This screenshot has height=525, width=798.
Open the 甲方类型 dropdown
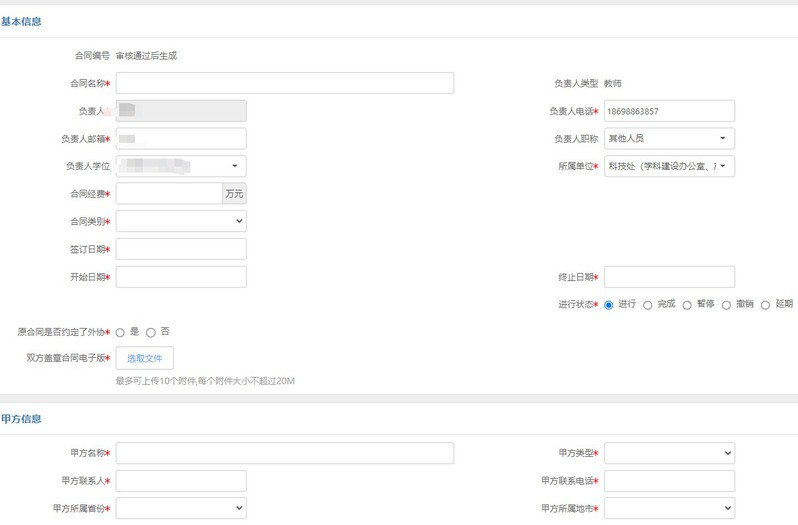pyautogui.click(x=669, y=453)
